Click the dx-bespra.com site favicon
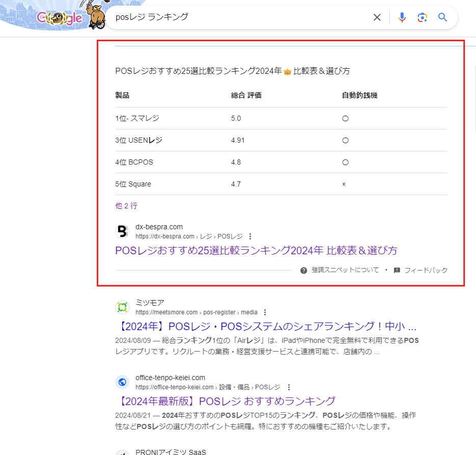Image resolution: width=476 pixels, height=455 pixels. point(122,231)
